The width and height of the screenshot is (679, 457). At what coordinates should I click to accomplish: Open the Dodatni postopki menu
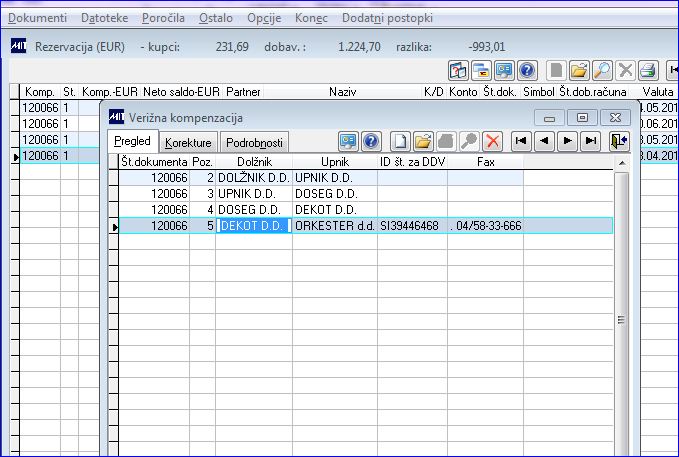tap(387, 18)
